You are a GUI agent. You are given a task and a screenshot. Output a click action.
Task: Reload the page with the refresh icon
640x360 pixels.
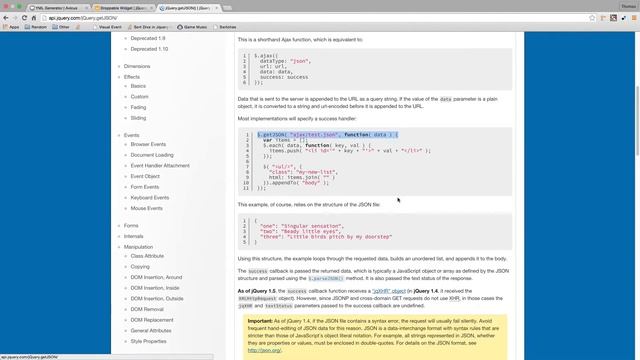[24, 18]
